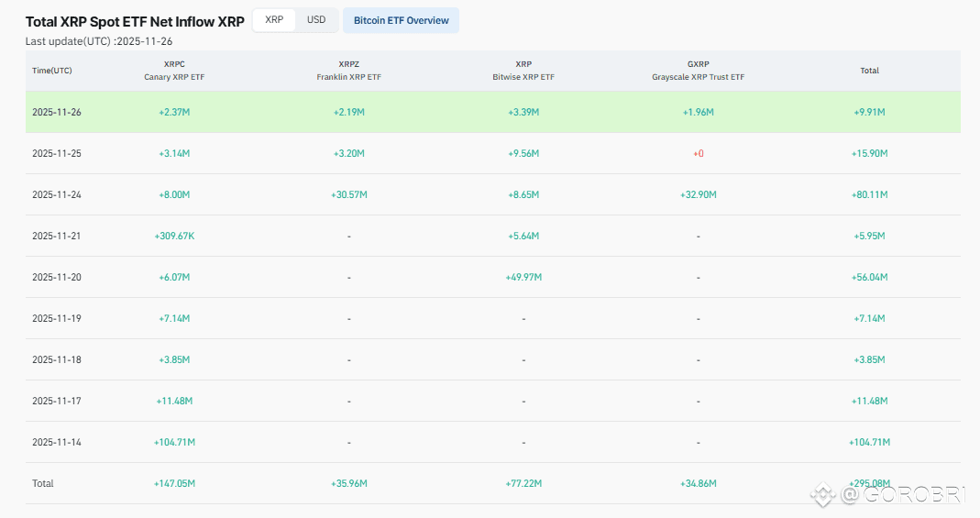Select the GXRP Grayscale XRP Trust header
This screenshot has width=980, height=518.
click(x=698, y=71)
